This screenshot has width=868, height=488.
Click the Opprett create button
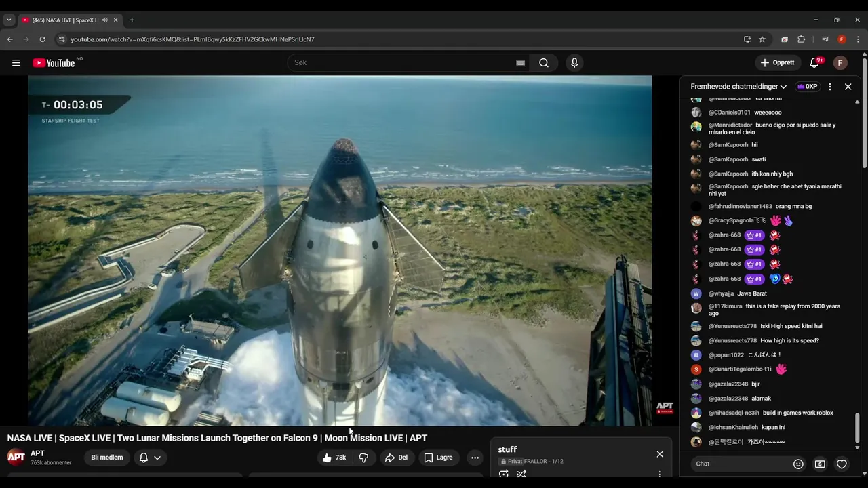[778, 63]
